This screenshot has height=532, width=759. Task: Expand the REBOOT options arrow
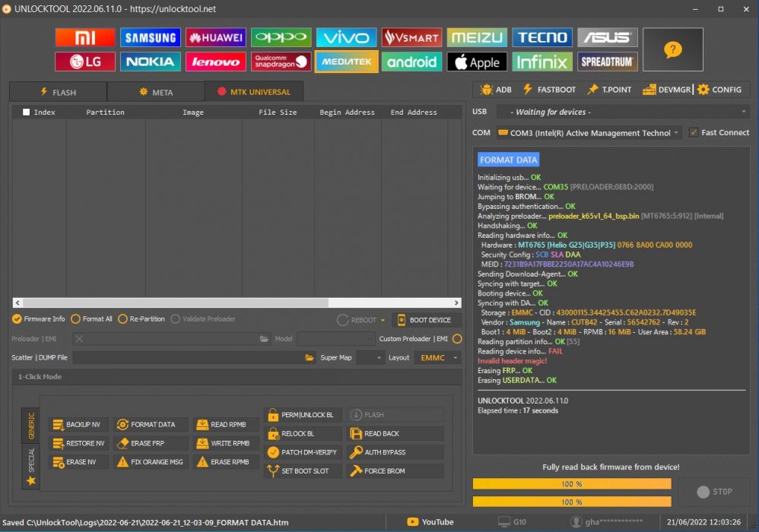point(383,320)
